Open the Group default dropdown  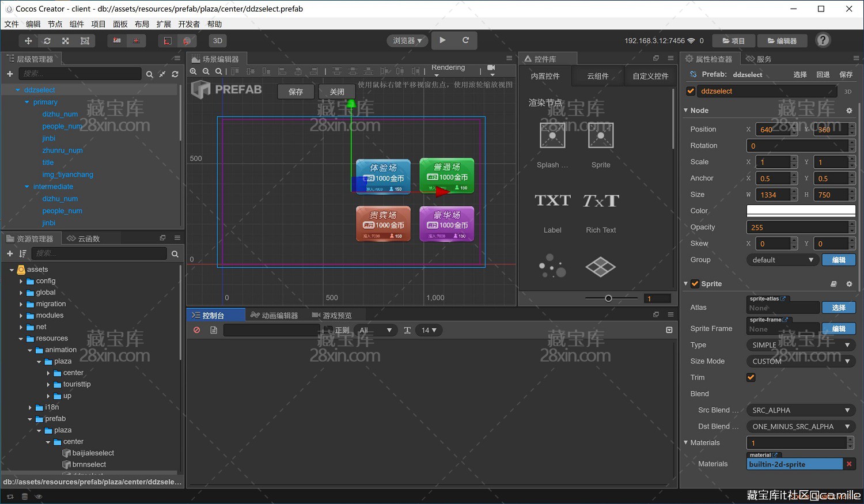pos(782,260)
